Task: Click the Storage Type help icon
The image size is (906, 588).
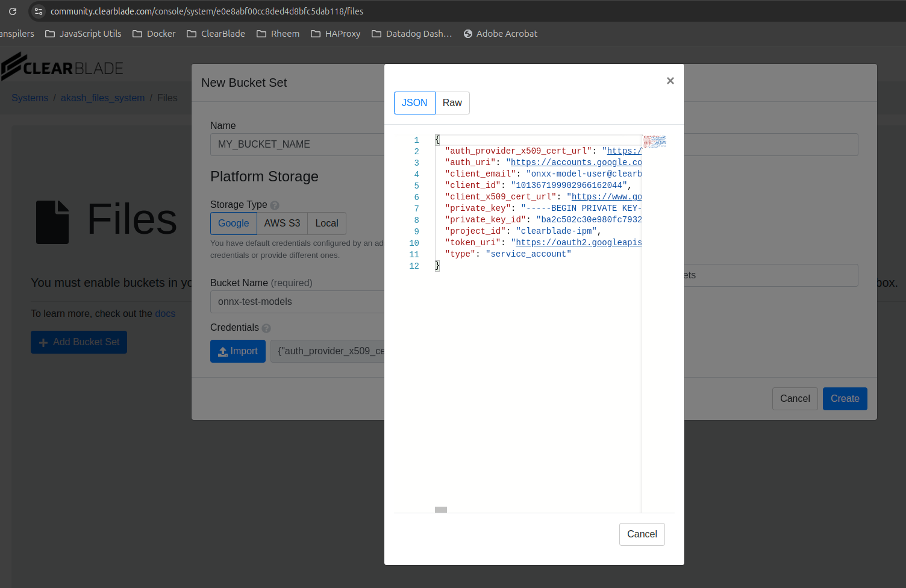Action: [x=275, y=205]
